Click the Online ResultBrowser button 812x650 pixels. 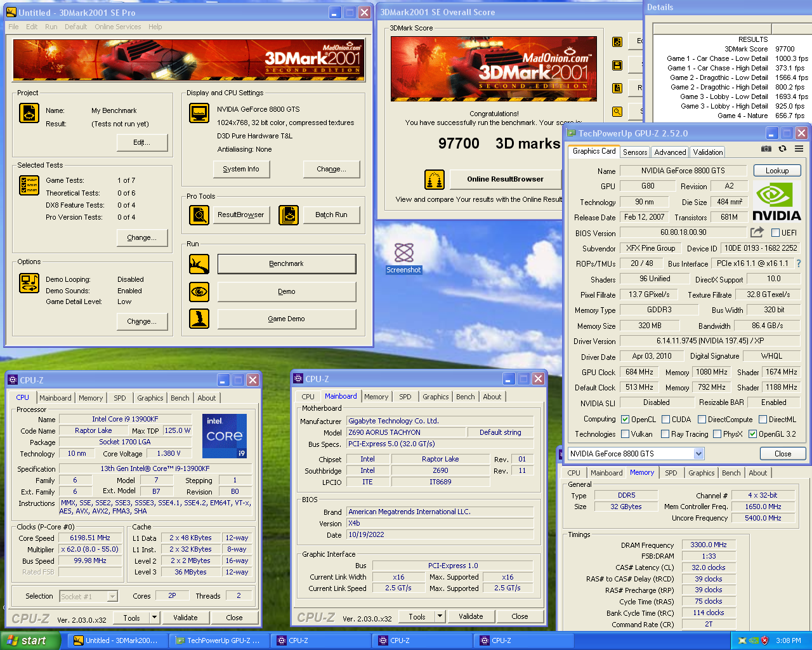506,180
